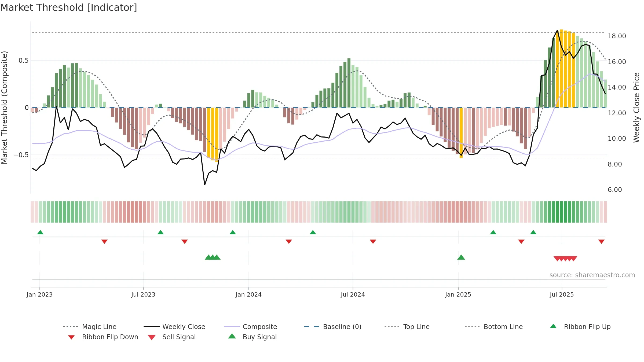Image resolution: width=644 pixels, height=362 pixels.
Task: Toggle the Ribbon Flip Up legend entry
Action: click(x=580, y=327)
